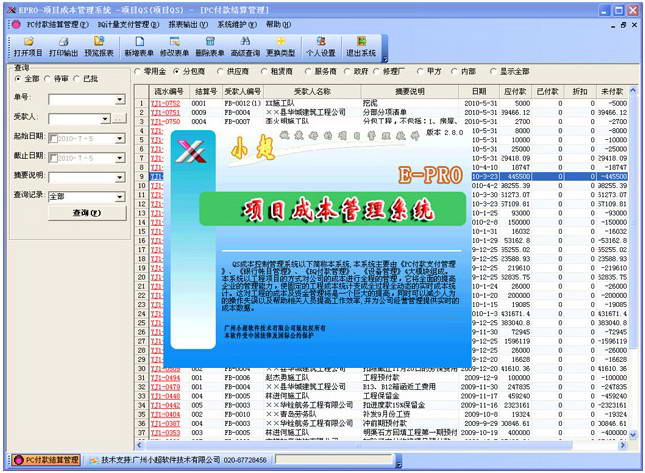This screenshot has height=473, width=645.
Task: Select the 显示全部 show all radio option
Action: tap(493, 71)
